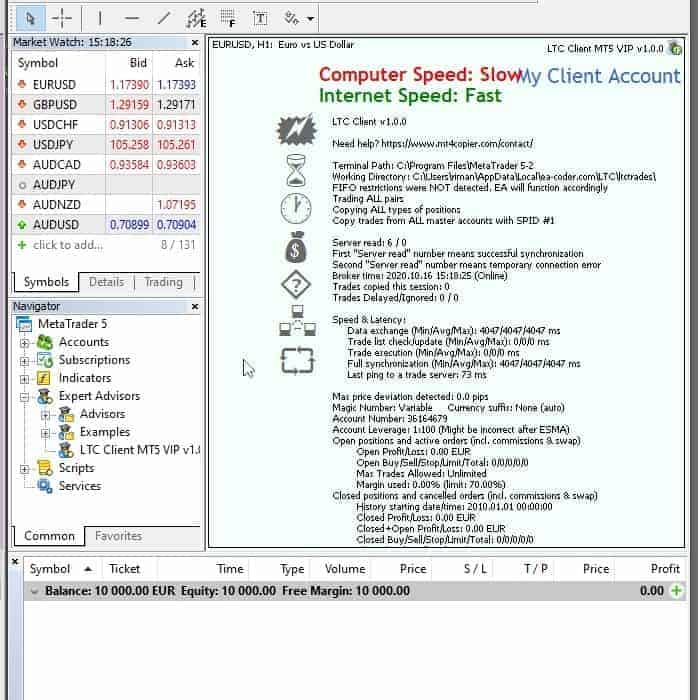698x700 pixels.
Task: Expand the Scripts tree node
Action: coord(25,469)
